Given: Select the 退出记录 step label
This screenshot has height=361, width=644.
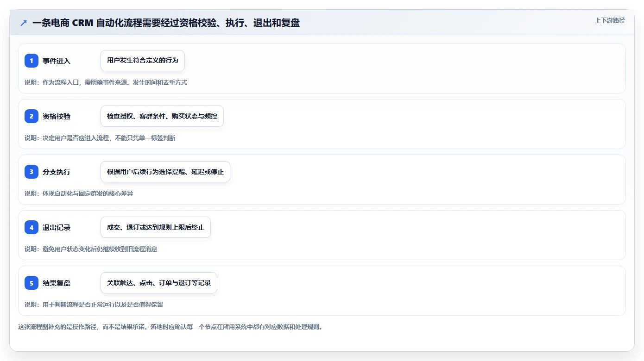Looking at the screenshot, I should [x=57, y=227].
